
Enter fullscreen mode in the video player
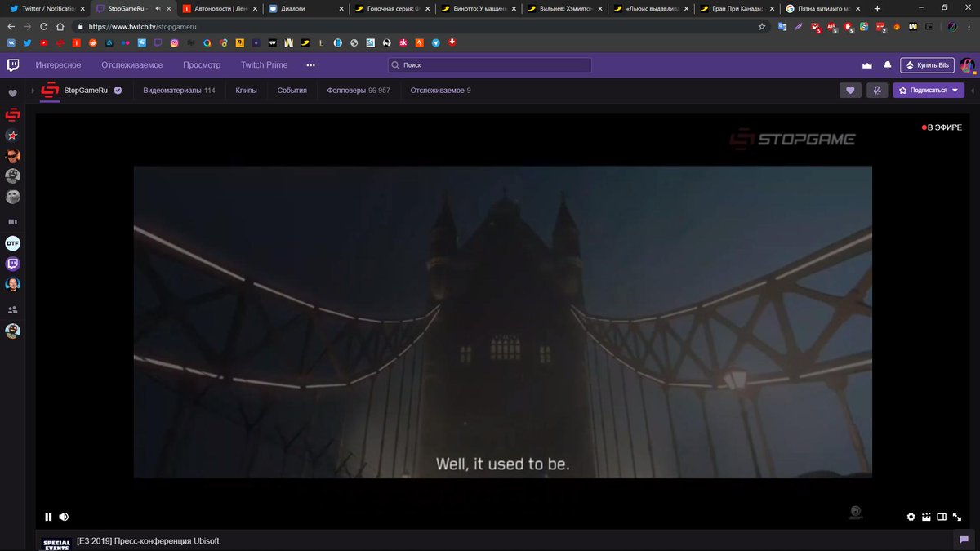click(957, 516)
